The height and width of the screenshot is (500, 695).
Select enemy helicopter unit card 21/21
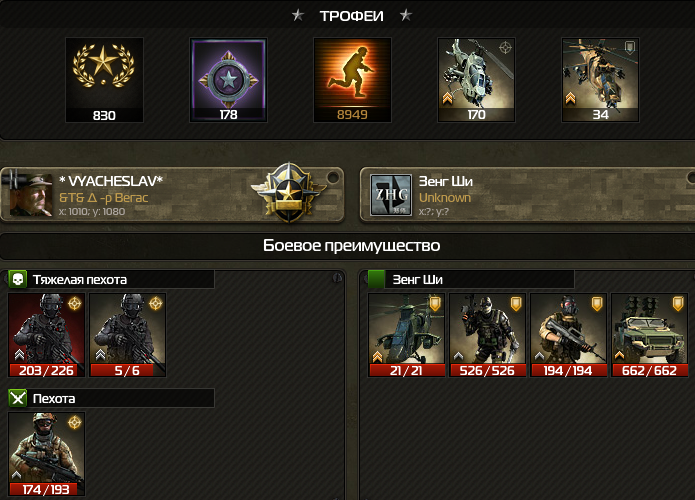point(406,335)
